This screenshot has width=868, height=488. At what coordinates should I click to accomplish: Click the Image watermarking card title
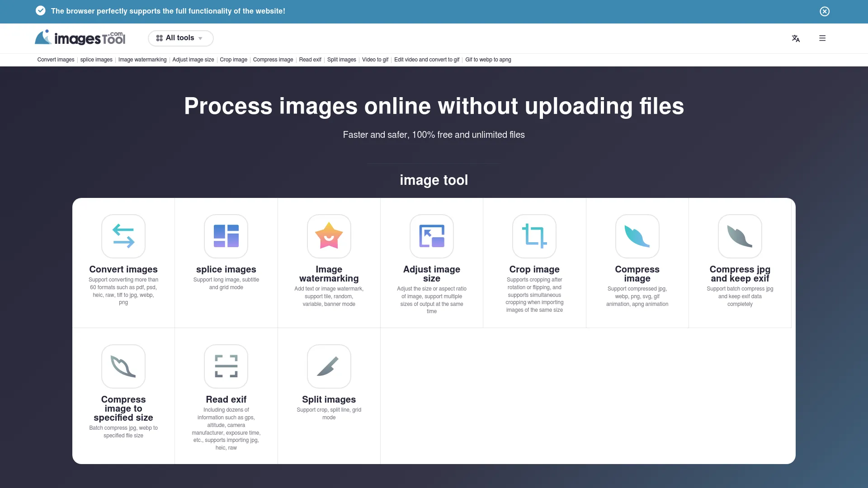pyautogui.click(x=329, y=274)
